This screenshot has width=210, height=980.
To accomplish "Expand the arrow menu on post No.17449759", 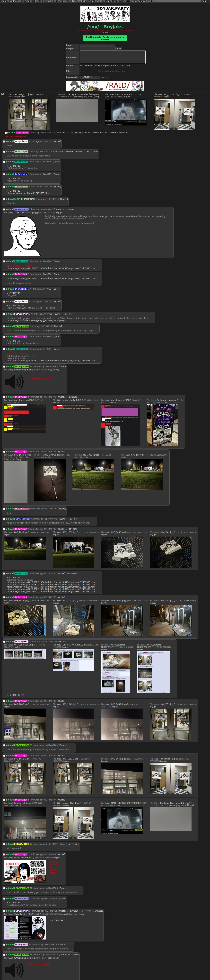I will tap(7, 337).
